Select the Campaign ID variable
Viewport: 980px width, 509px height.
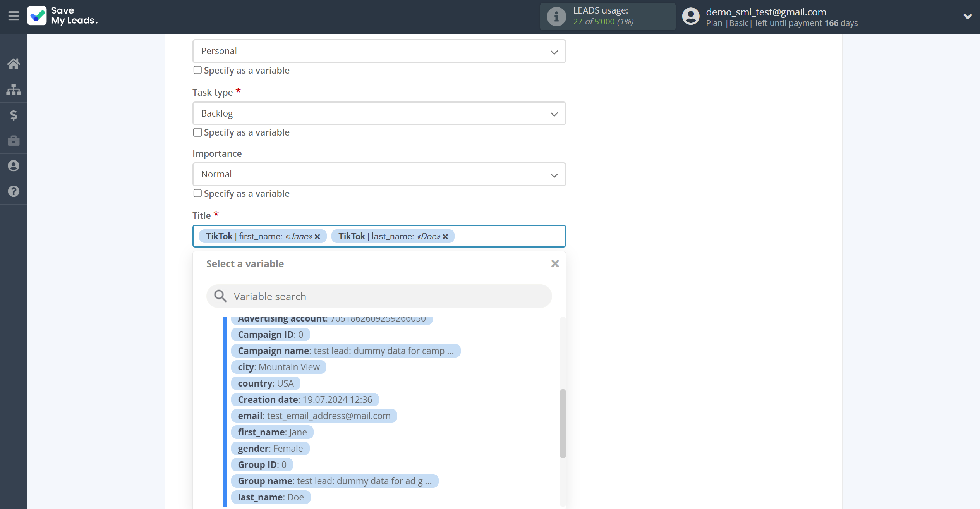point(270,335)
